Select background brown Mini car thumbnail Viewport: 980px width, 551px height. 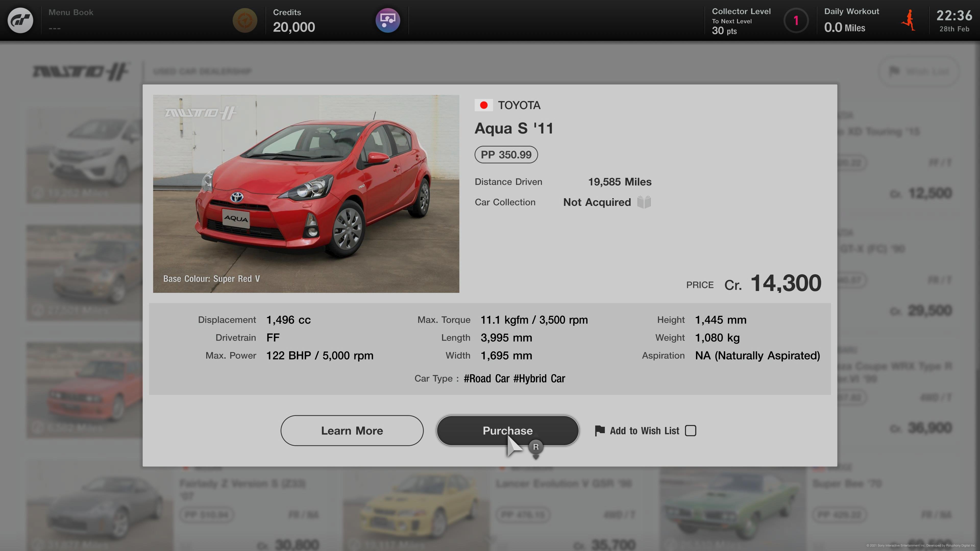[84, 273]
